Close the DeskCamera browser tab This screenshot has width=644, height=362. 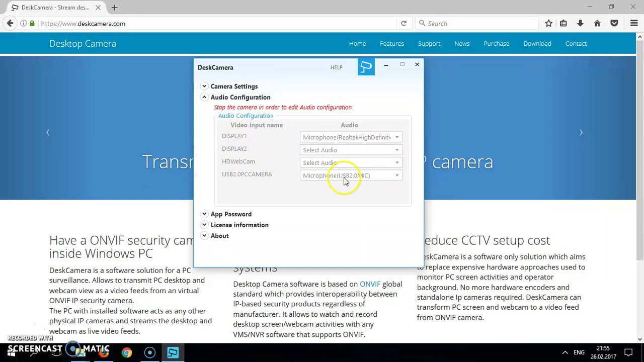pyautogui.click(x=98, y=8)
